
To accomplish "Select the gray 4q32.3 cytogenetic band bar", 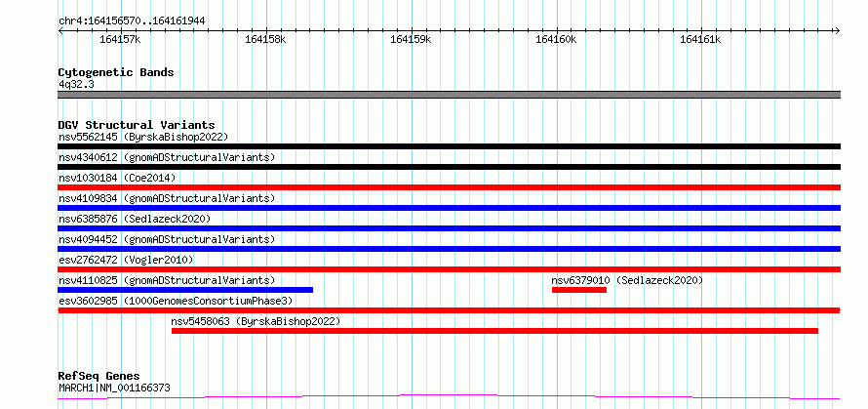I will click(x=449, y=95).
